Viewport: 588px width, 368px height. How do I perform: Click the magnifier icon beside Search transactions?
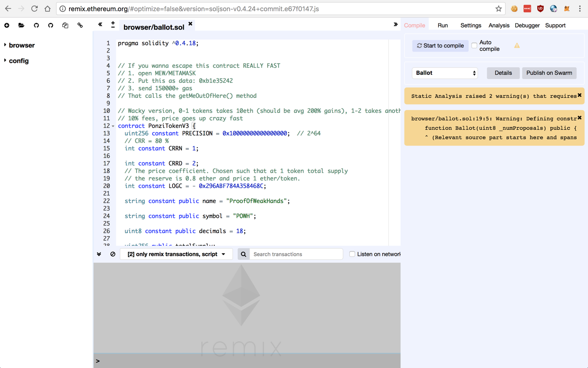point(243,254)
